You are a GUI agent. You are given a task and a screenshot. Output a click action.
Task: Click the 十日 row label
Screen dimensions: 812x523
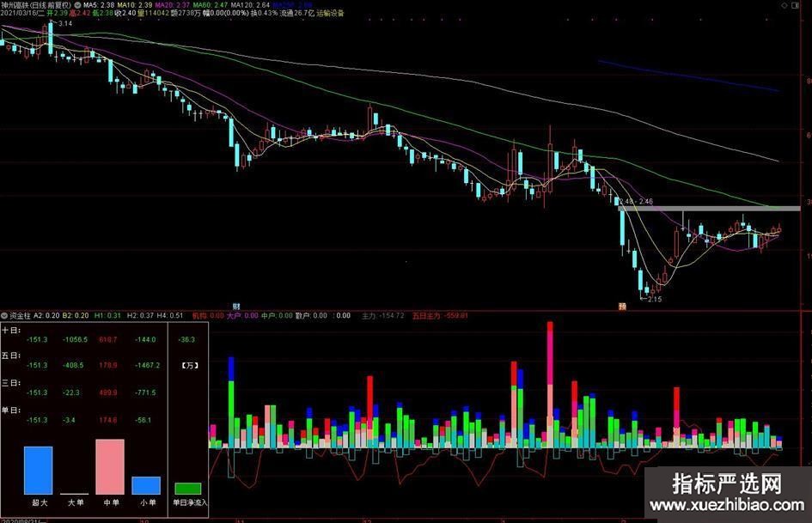coord(11,329)
